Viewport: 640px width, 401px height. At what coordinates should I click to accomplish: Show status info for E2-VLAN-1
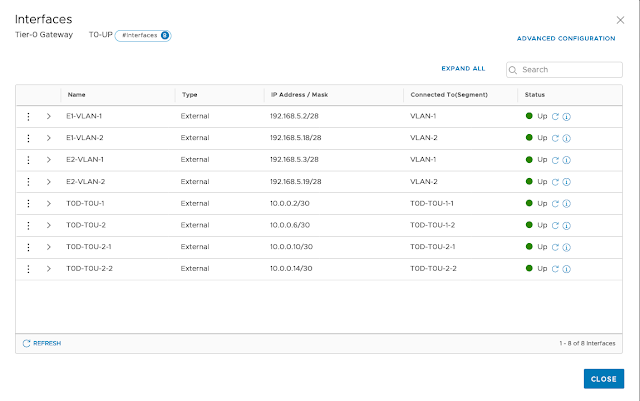(x=566, y=160)
